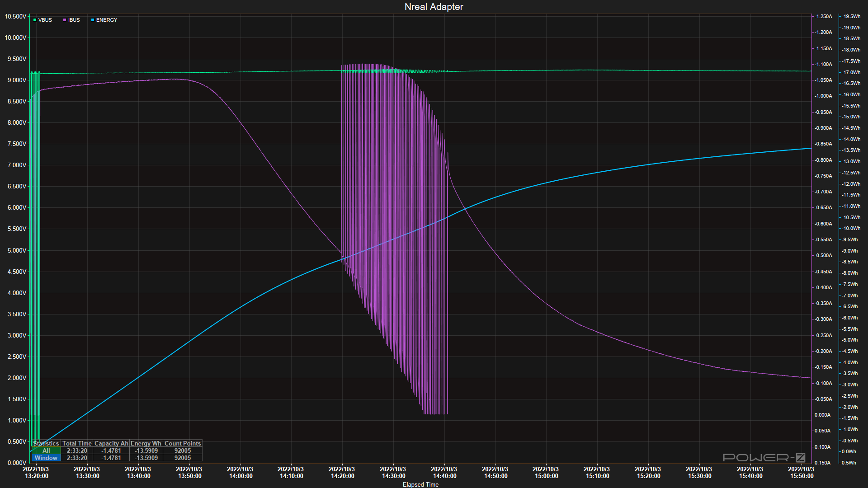
Task: Click count 92005 in the Window row
Action: pos(183,458)
